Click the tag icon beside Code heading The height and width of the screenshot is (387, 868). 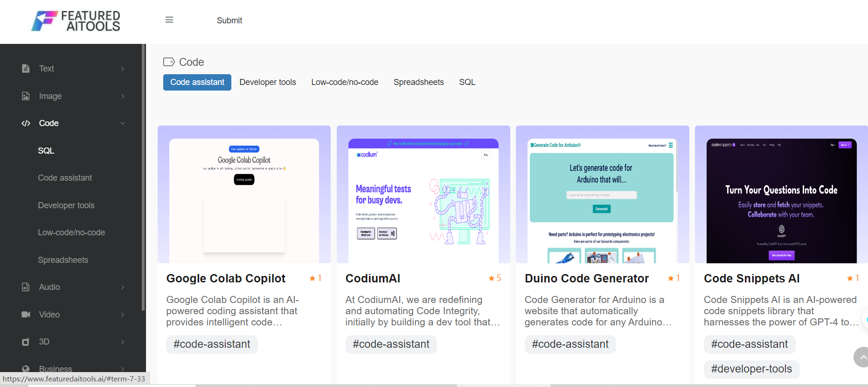(x=169, y=62)
